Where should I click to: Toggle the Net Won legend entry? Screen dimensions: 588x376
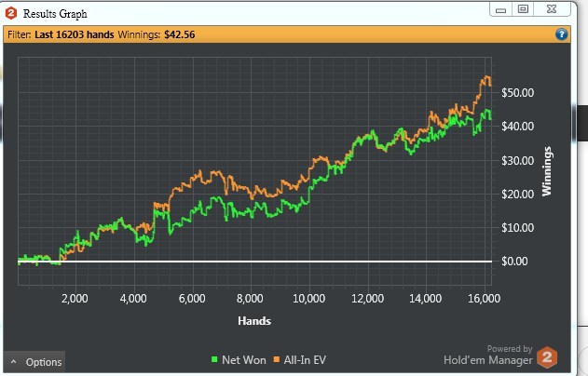click(239, 360)
